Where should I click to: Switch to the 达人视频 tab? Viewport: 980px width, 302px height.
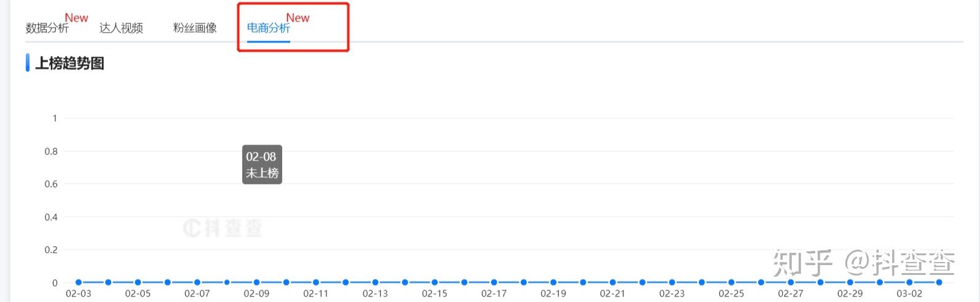[x=121, y=28]
